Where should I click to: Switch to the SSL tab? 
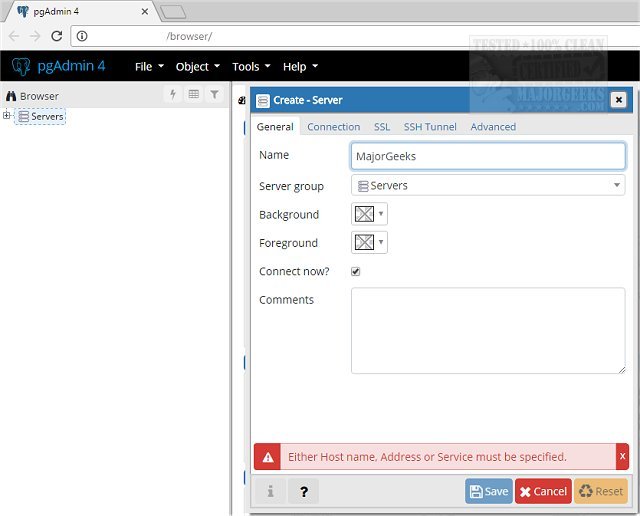tap(382, 127)
